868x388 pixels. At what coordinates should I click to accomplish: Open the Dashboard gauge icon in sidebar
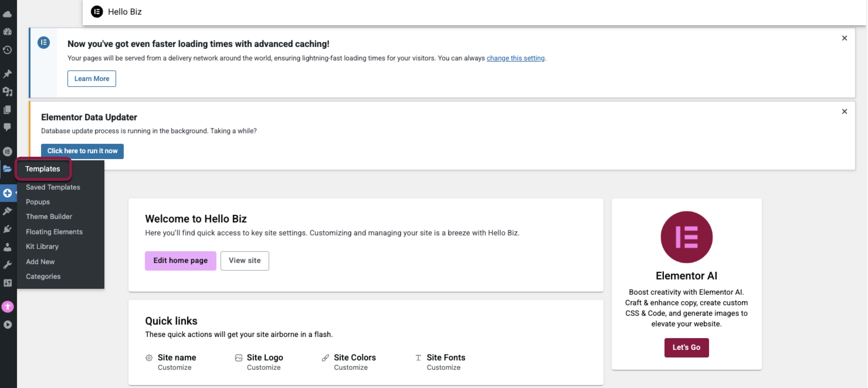click(7, 32)
